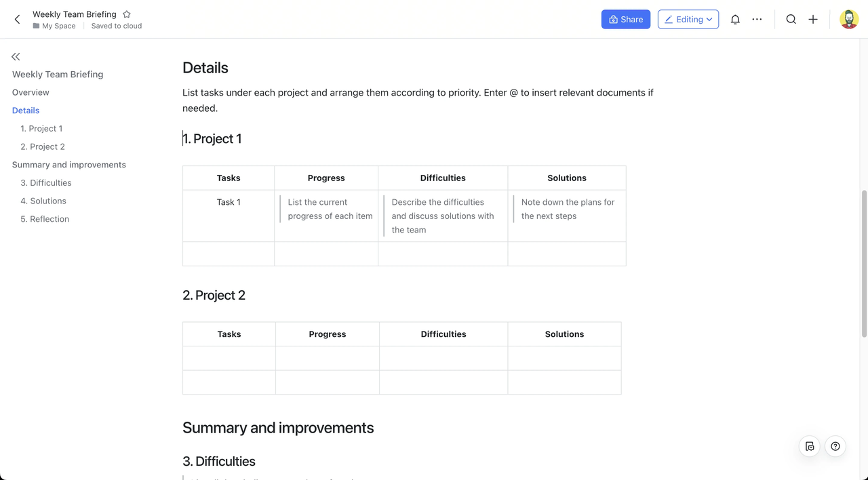Open the comments panel icon
868x480 pixels.
point(810,446)
